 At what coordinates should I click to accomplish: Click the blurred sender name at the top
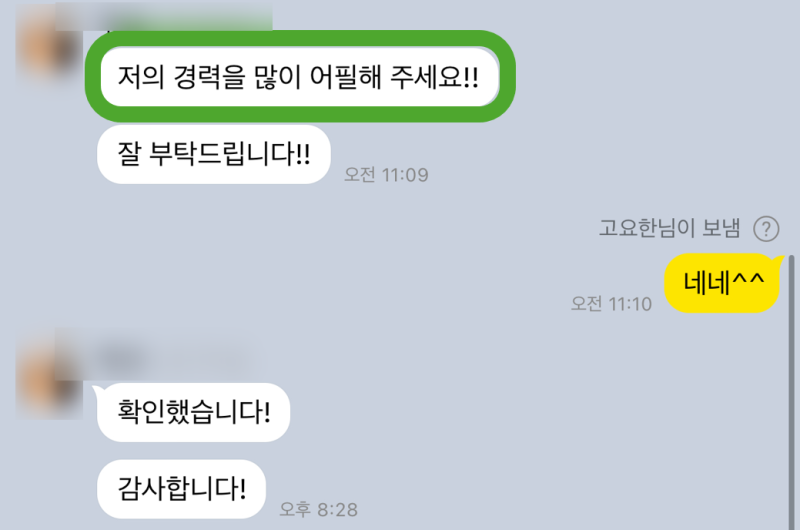[x=189, y=19]
